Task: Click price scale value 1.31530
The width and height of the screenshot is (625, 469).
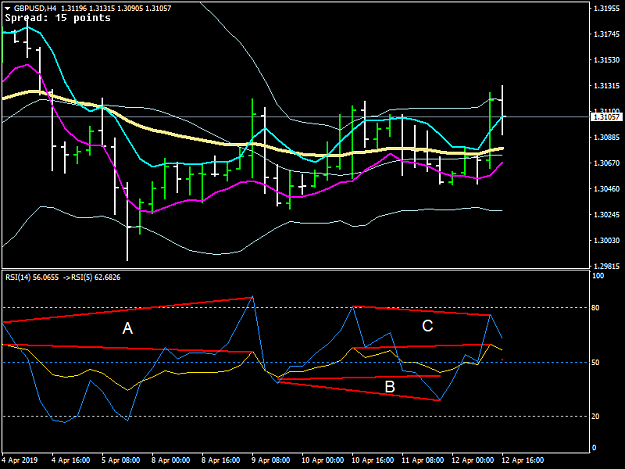Action: 606,60
